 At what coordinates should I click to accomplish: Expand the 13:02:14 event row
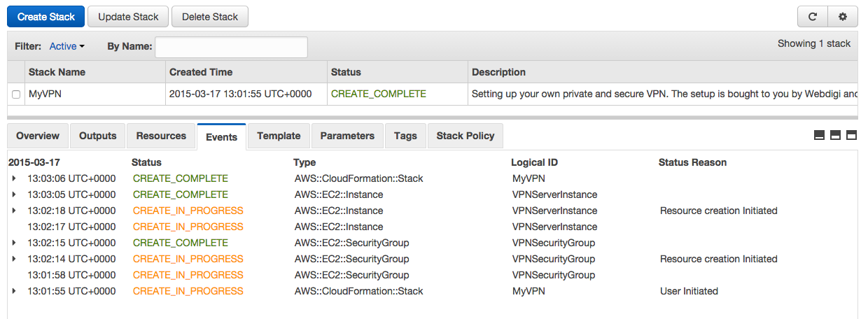click(x=14, y=259)
